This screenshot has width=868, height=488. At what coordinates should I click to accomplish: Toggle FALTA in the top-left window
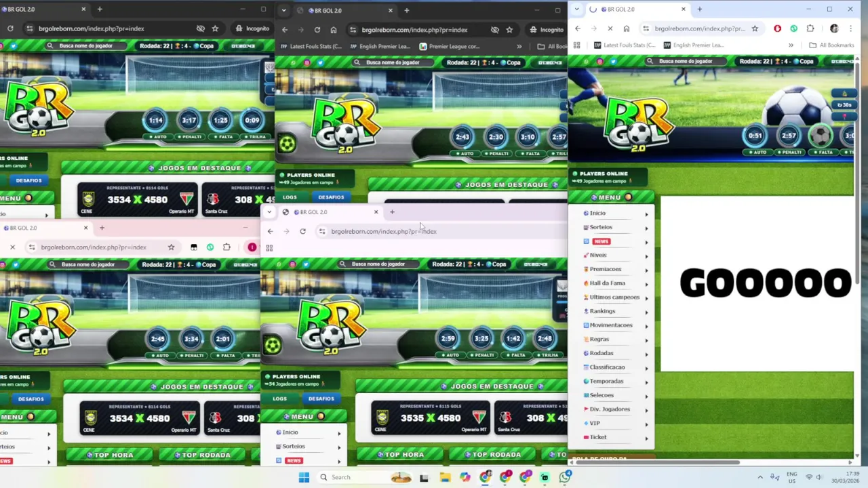click(223, 136)
